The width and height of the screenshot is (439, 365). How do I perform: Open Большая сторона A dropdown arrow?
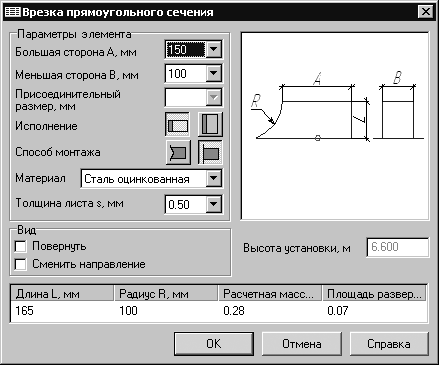(x=214, y=50)
